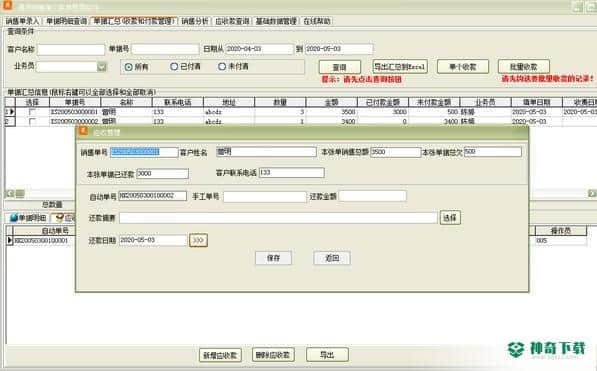Click the 客户联系电话 field
This screenshot has width=597, height=371.
click(292, 173)
